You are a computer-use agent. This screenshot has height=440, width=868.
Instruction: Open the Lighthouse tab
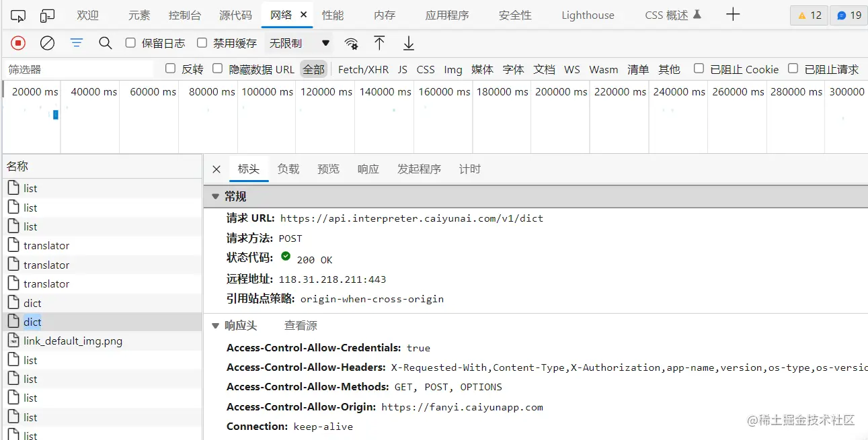click(x=588, y=15)
